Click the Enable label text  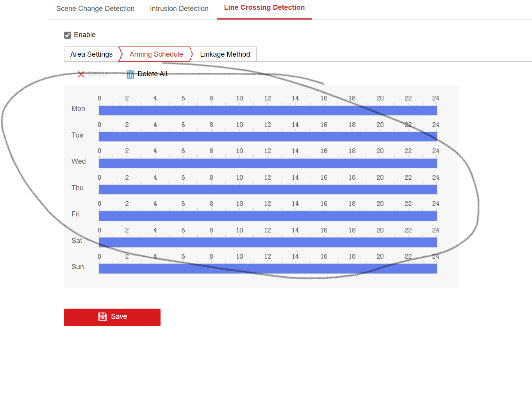[85, 35]
